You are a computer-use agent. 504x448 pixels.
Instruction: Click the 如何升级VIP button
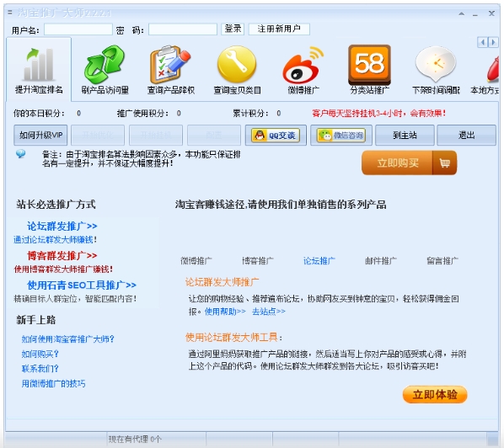click(40, 136)
